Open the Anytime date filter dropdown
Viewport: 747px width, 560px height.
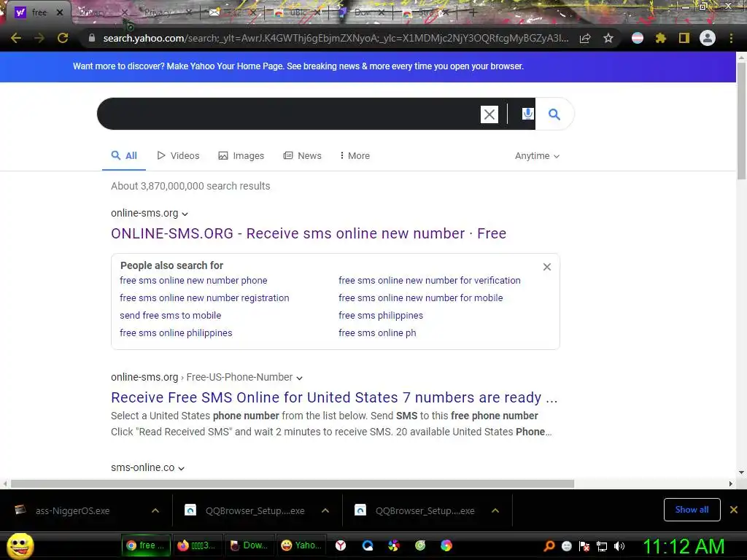537,156
